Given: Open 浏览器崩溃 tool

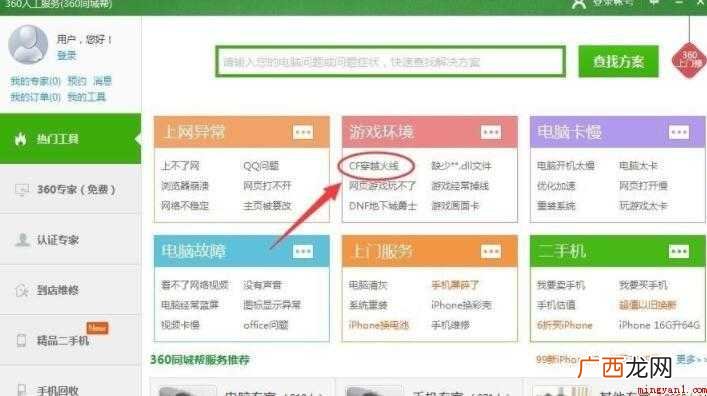Looking at the screenshot, I should (x=185, y=186).
